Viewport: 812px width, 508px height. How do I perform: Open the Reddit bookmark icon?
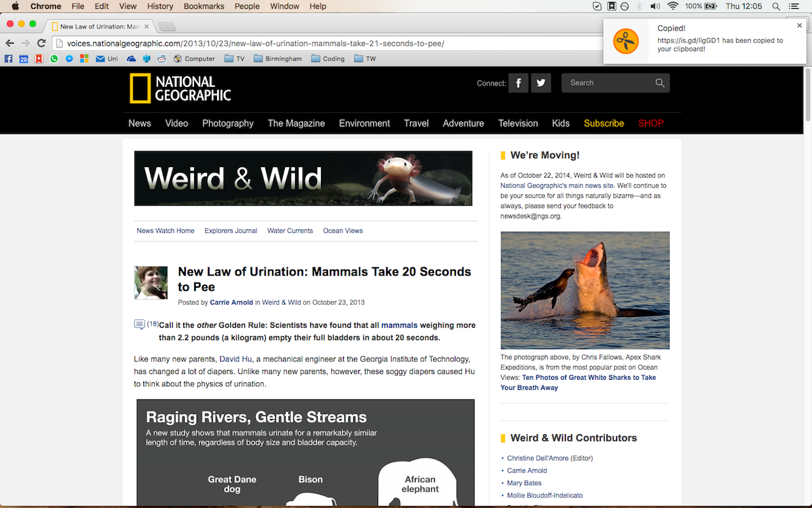point(162,58)
